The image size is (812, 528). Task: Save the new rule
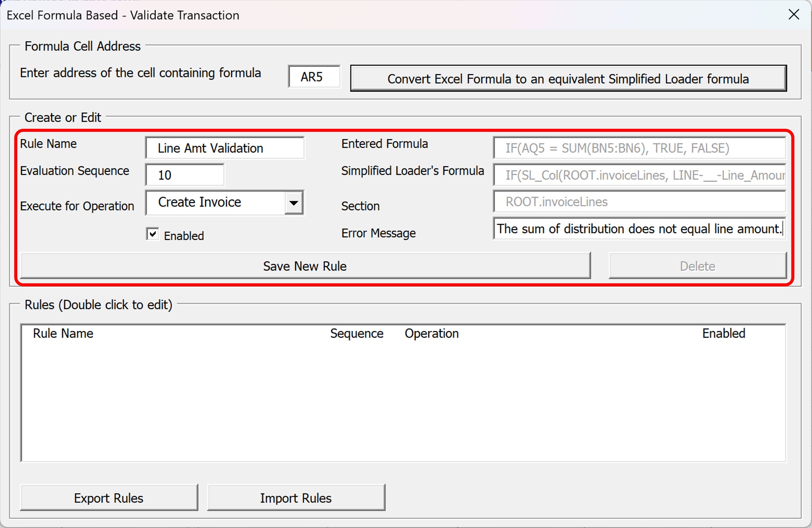point(305,266)
